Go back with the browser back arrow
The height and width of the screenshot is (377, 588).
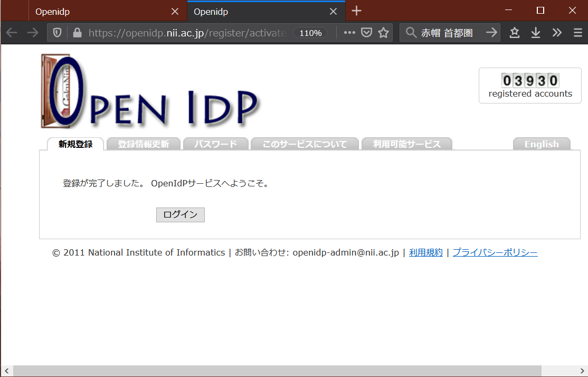click(x=12, y=33)
